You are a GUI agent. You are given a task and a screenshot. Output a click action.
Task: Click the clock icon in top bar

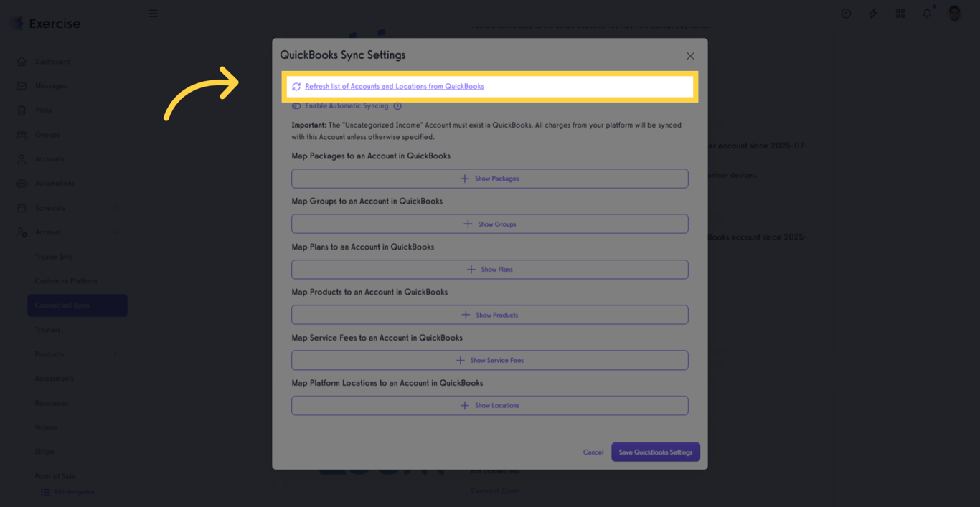(846, 14)
